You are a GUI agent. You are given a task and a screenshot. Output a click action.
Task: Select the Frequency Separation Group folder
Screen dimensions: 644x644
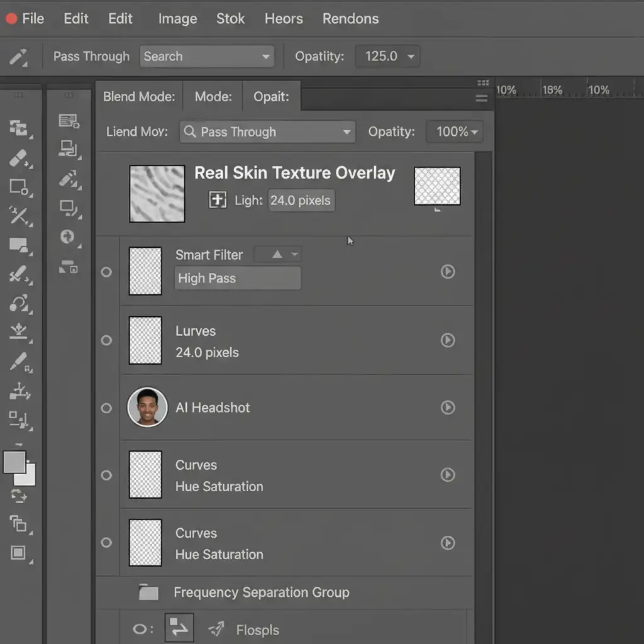coord(261,592)
